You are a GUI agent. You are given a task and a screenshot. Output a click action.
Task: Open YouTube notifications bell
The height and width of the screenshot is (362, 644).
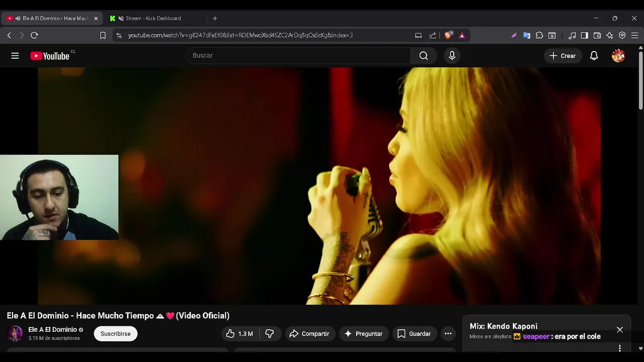(x=594, y=56)
